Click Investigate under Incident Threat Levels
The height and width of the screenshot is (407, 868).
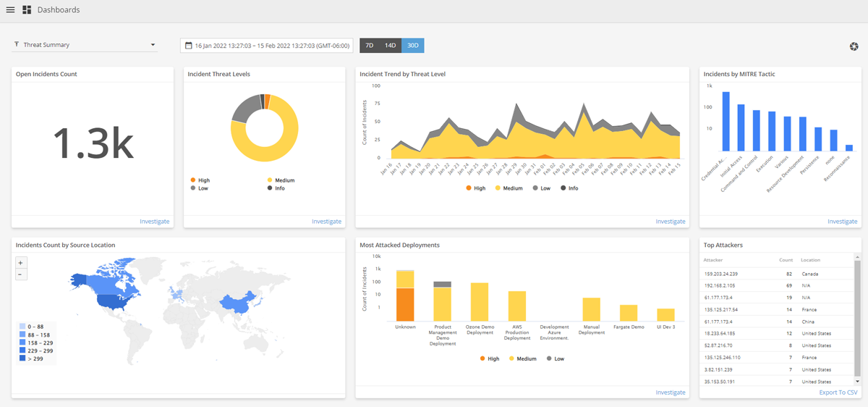pyautogui.click(x=326, y=222)
